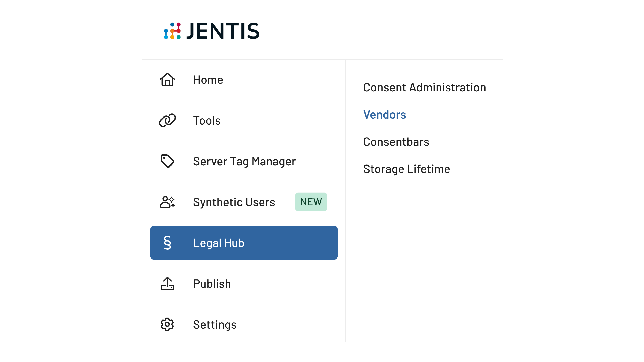Open Synthetic Users section
This screenshot has width=644, height=362.
[244, 202]
